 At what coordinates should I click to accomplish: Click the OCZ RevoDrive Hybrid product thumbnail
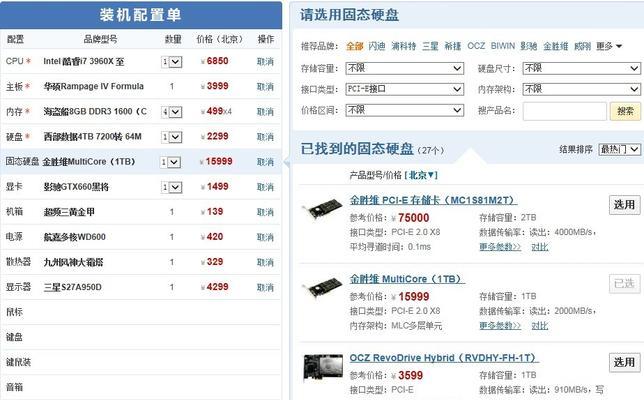323,367
